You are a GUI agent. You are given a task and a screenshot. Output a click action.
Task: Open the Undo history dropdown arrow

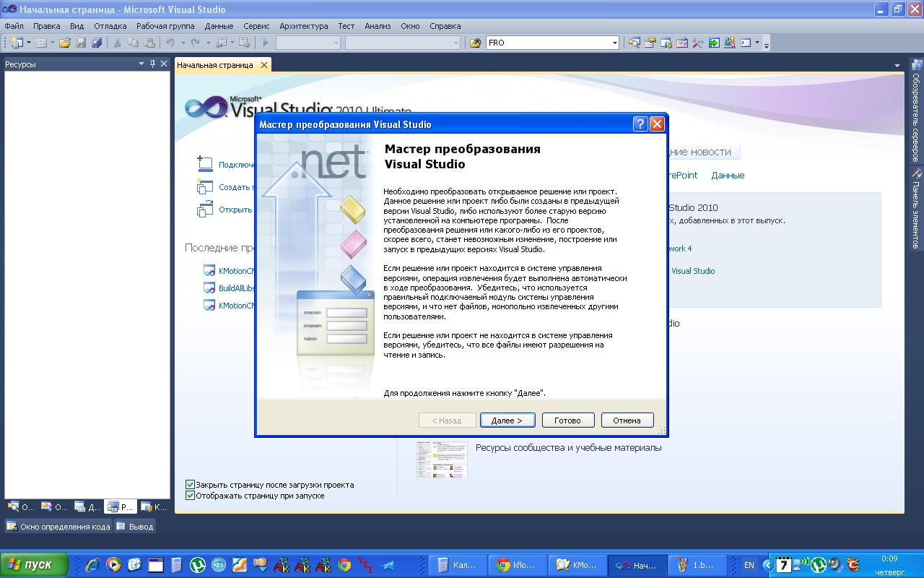(x=183, y=43)
